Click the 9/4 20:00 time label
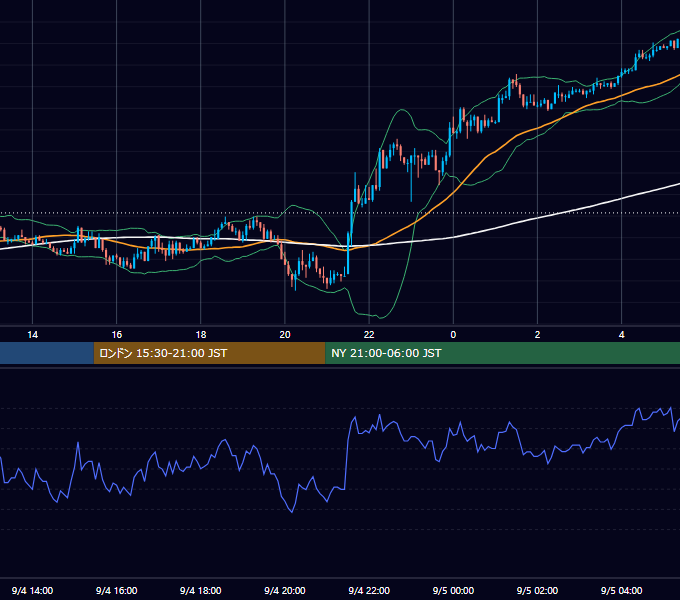Screen dimensions: 680x600 coord(285,590)
